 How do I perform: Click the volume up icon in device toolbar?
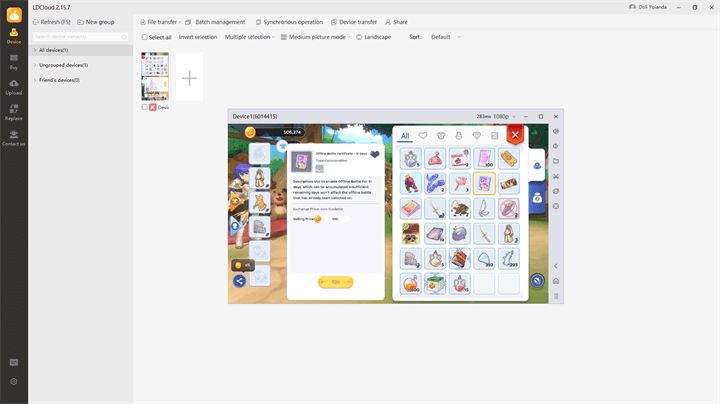pyautogui.click(x=556, y=131)
